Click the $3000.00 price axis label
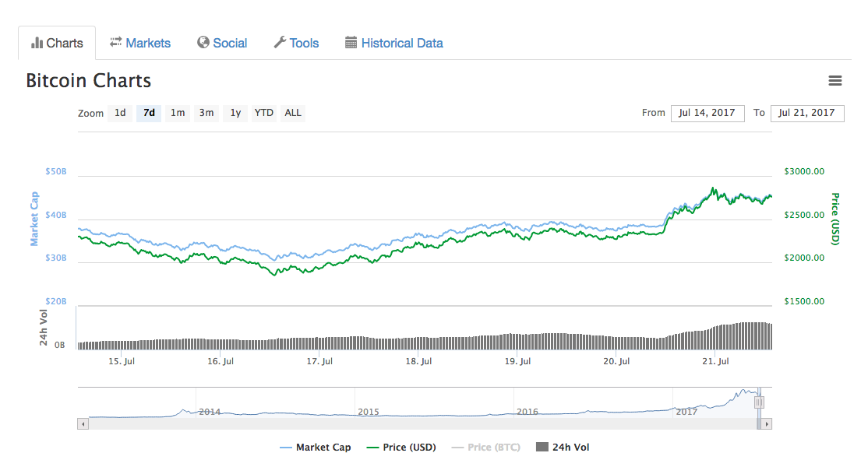This screenshot has height=453, width=868. pyautogui.click(x=804, y=171)
